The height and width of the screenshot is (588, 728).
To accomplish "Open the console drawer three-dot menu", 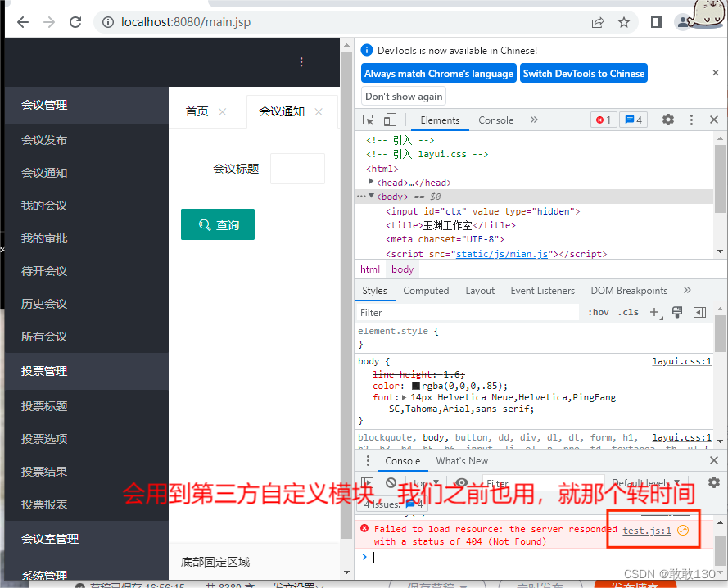I will 368,461.
